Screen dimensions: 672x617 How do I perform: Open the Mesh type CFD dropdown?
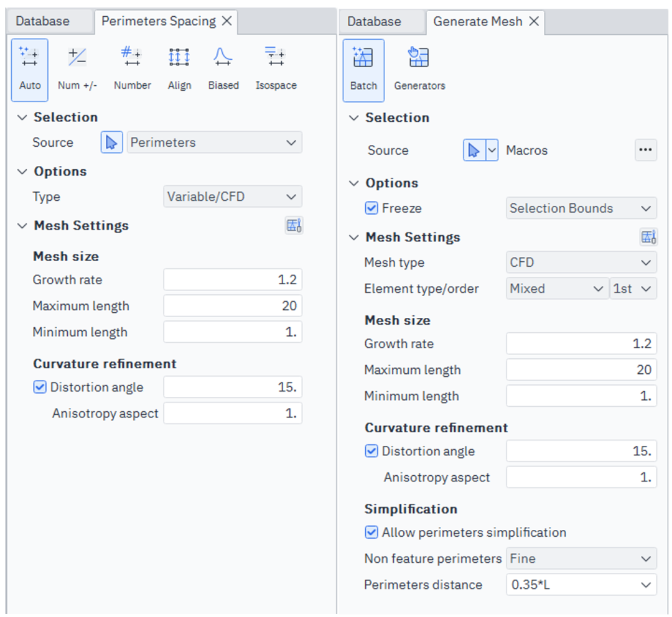pyautogui.click(x=581, y=262)
